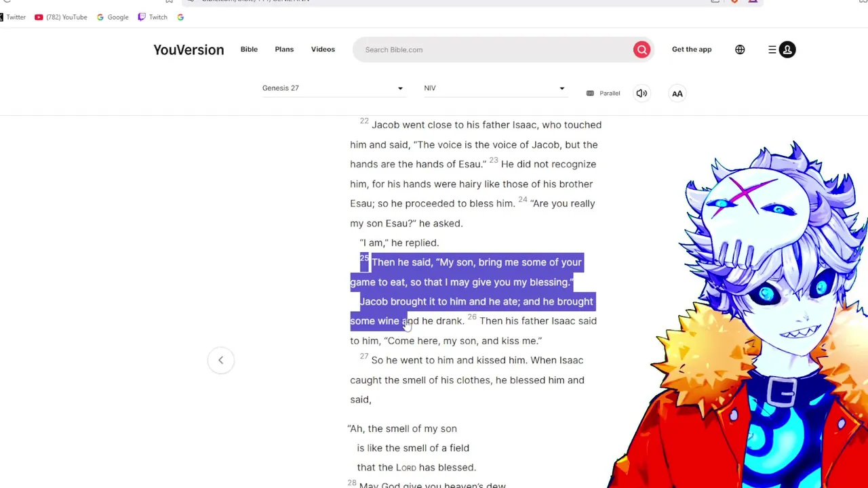Click the unlabeled Google-icon bookmark
Screen dimensions: 868x488
pos(180,17)
